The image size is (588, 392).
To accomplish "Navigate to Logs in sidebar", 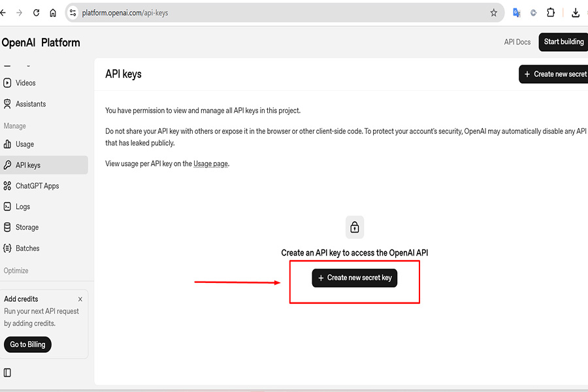I will 23,206.
